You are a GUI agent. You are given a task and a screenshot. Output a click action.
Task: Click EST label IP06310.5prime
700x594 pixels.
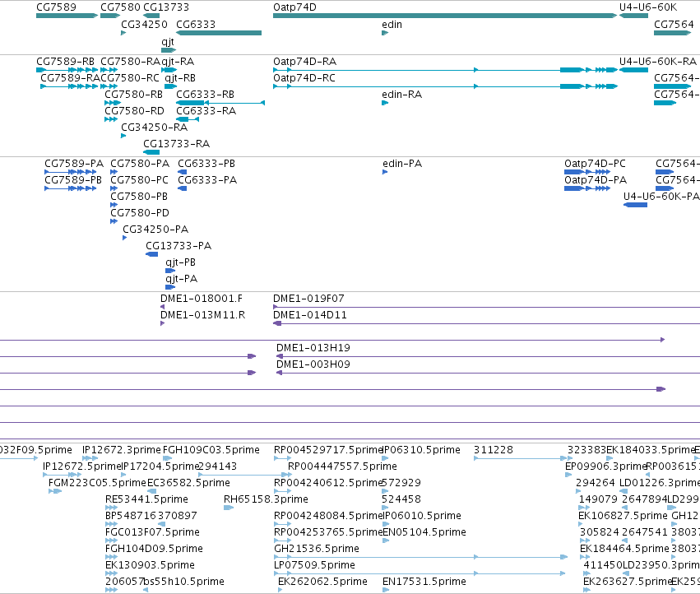[x=421, y=450]
